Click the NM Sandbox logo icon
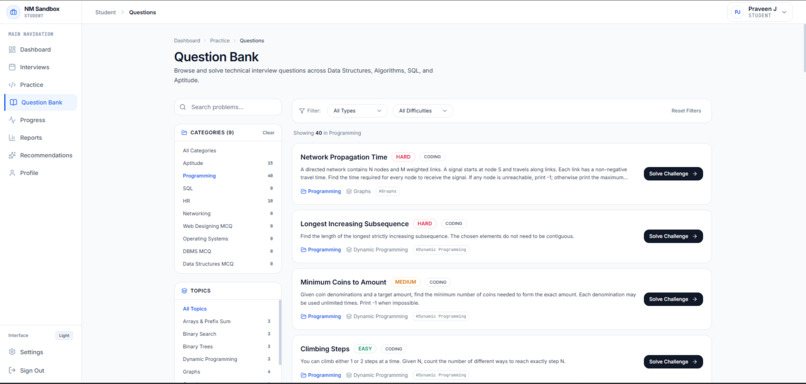 coord(13,12)
